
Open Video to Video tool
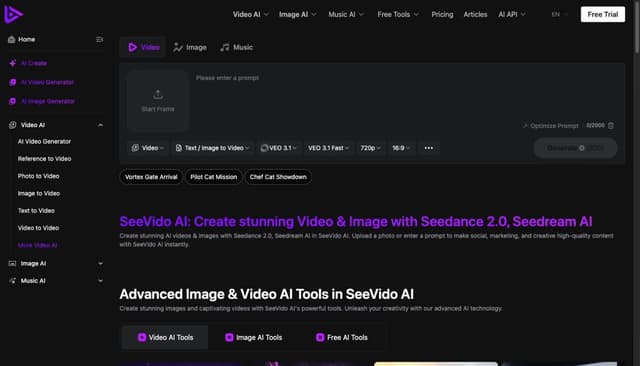(x=38, y=228)
